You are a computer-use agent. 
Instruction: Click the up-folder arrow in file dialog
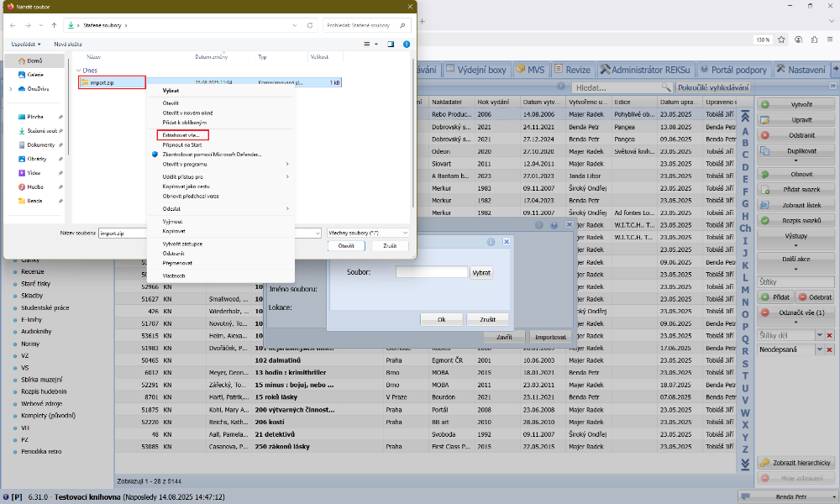tap(55, 26)
